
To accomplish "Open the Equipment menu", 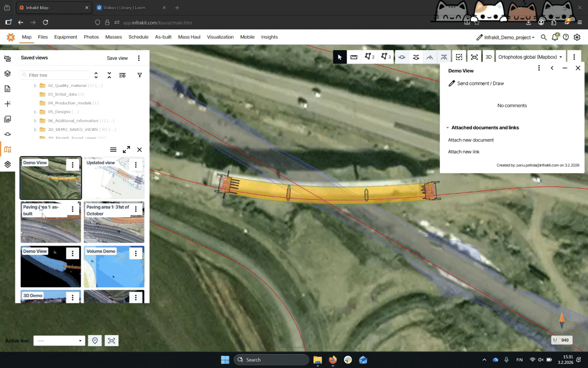I will 66,37.
